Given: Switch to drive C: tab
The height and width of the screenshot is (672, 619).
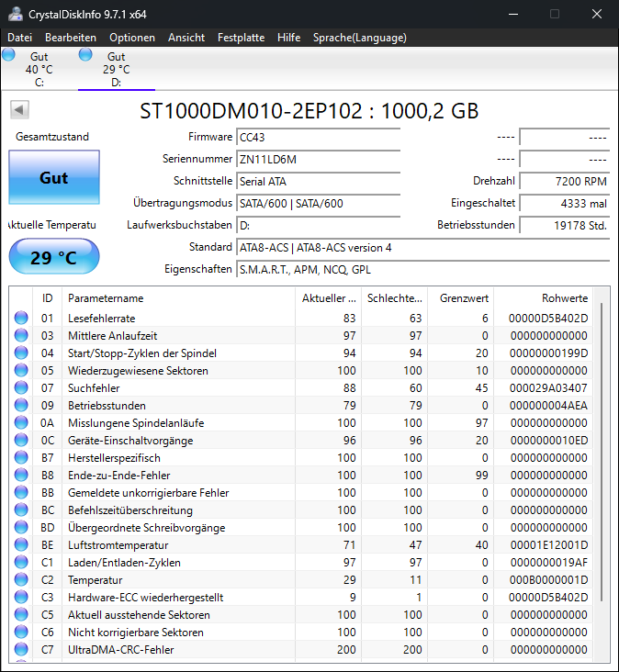Looking at the screenshot, I should 39,69.
